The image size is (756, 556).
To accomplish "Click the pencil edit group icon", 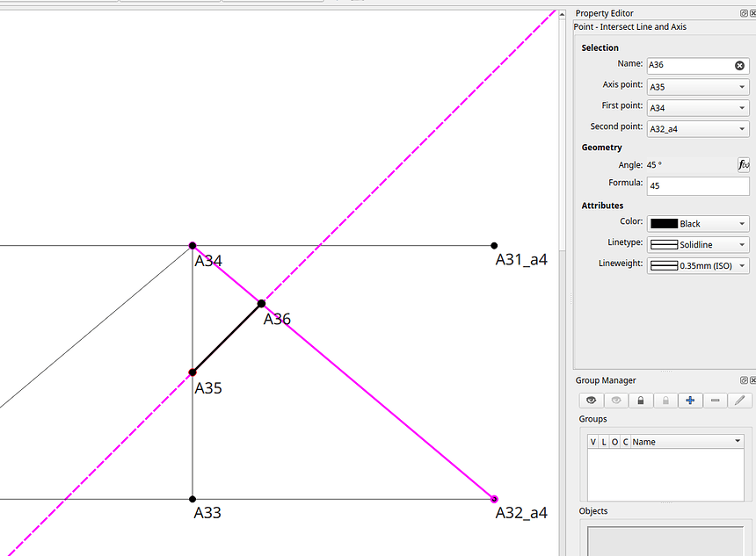I will [740, 401].
